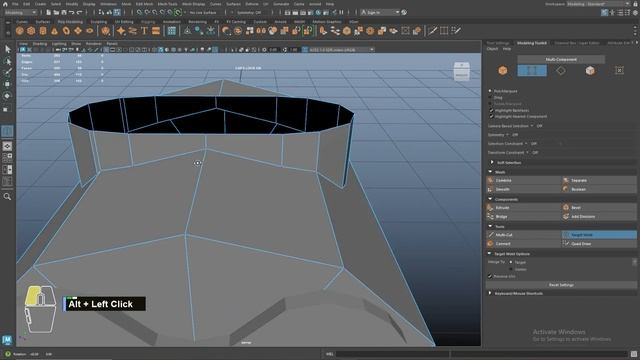Viewport: 640px width, 360px height.
Task: Toggle Highlight Nearest Component checkbox
Action: 491,116
